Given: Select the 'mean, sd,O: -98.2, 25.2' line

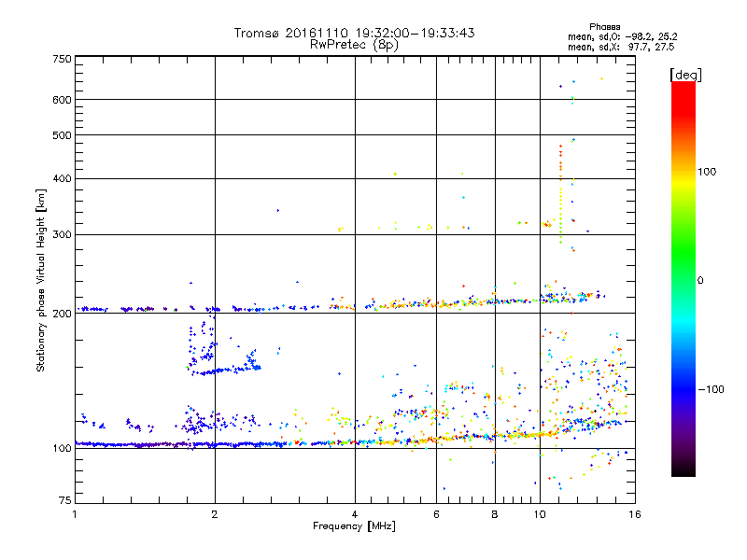Looking at the screenshot, I should point(622,36).
